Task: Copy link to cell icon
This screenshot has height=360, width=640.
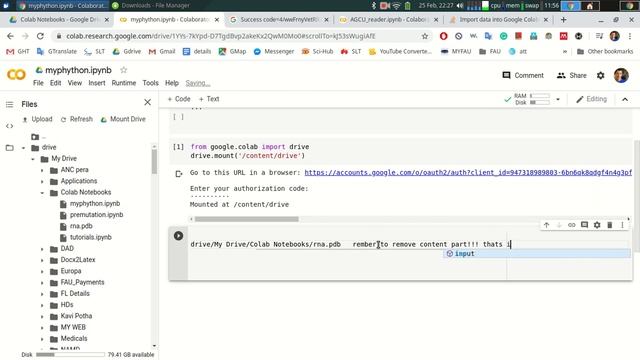Action: (x=571, y=225)
